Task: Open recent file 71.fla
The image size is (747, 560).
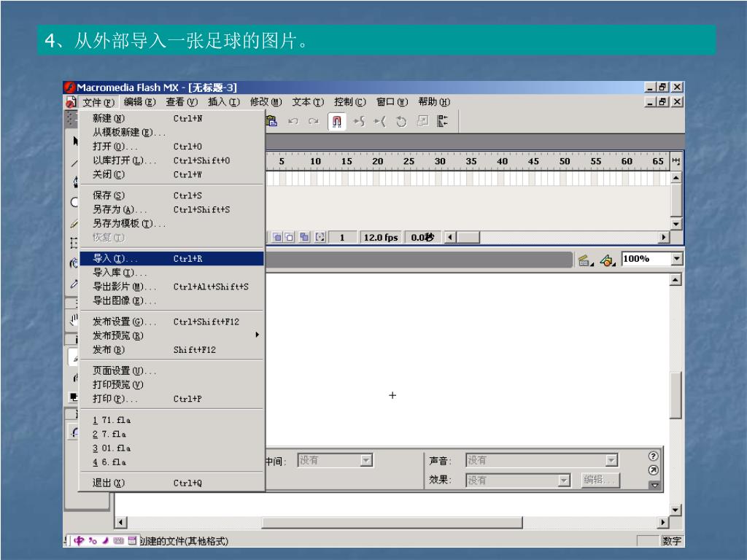Action: (172, 420)
